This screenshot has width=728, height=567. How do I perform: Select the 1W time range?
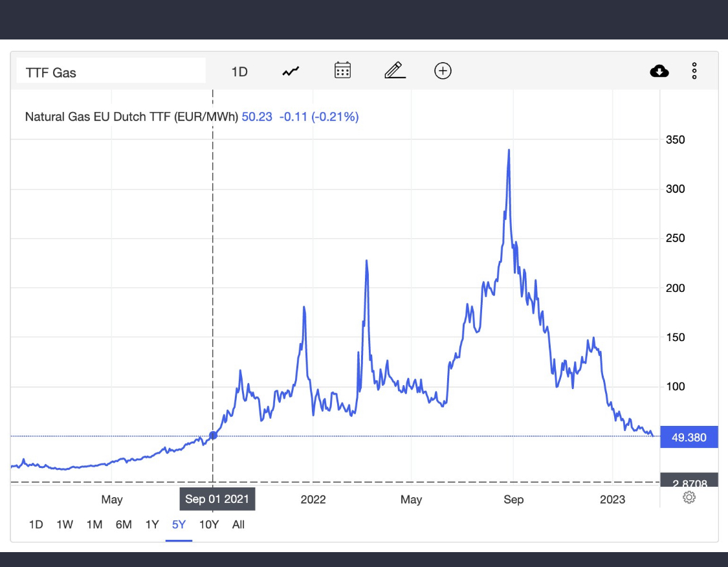point(65,524)
